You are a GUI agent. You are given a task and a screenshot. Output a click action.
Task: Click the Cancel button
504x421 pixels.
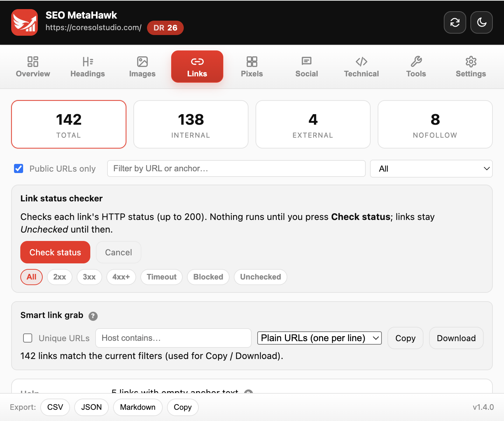coord(119,252)
